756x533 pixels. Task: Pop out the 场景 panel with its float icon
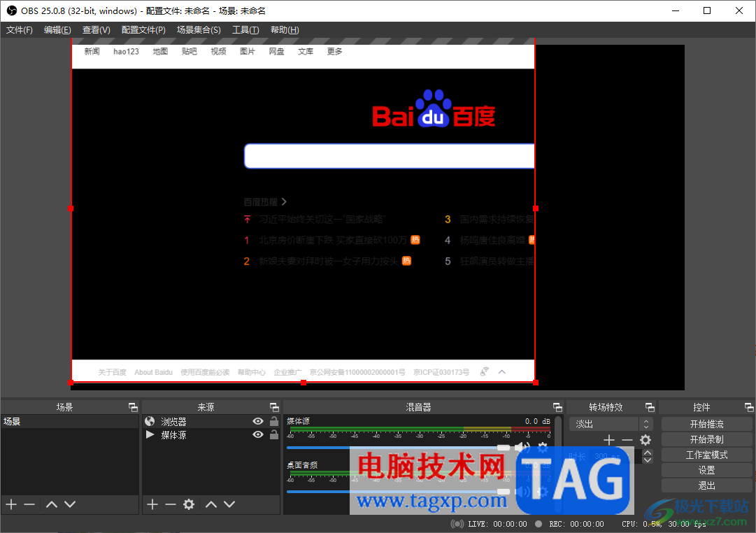[x=133, y=408]
